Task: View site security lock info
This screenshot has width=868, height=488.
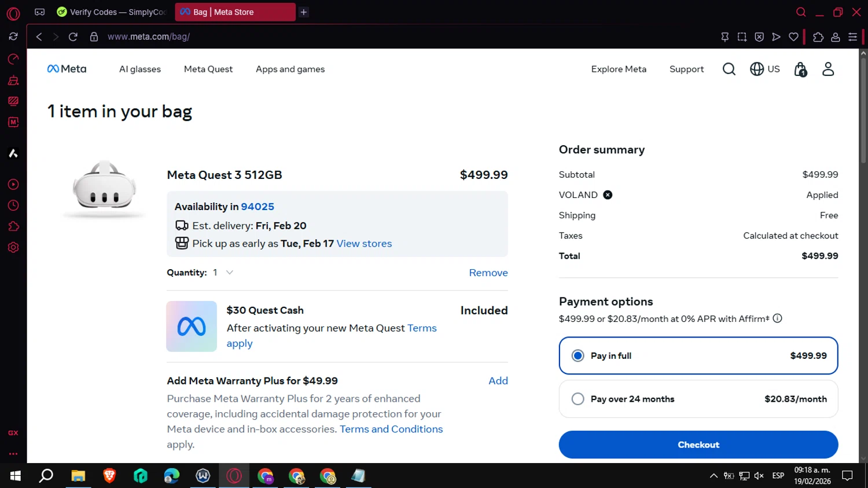Action: tap(94, 36)
